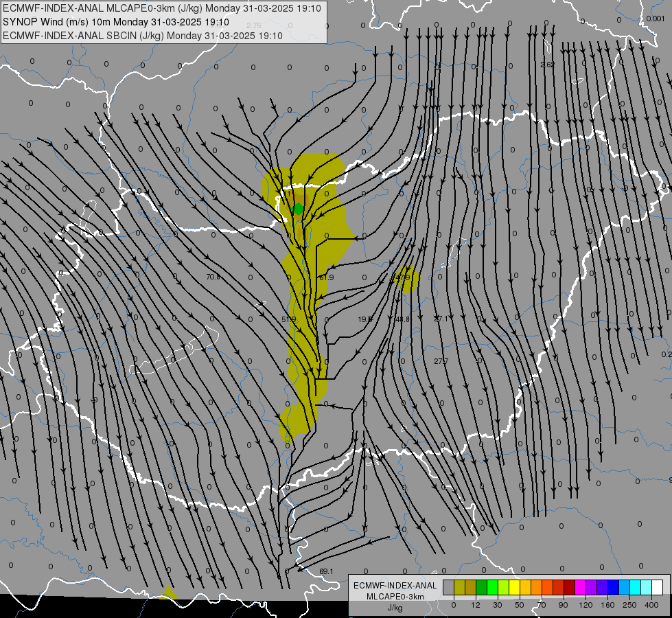The height and width of the screenshot is (618, 672).
Task: Select the 48.8 value on the map
Action: pos(402,319)
